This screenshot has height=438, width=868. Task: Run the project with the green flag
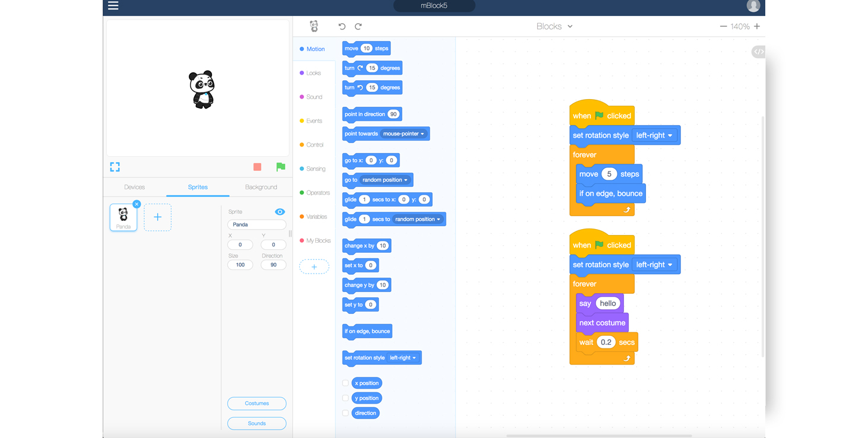(x=280, y=167)
